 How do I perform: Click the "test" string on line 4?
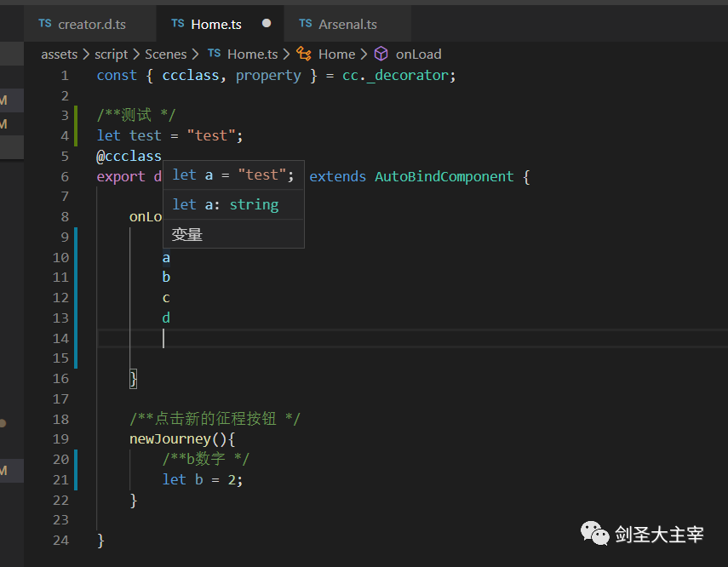click(x=212, y=135)
